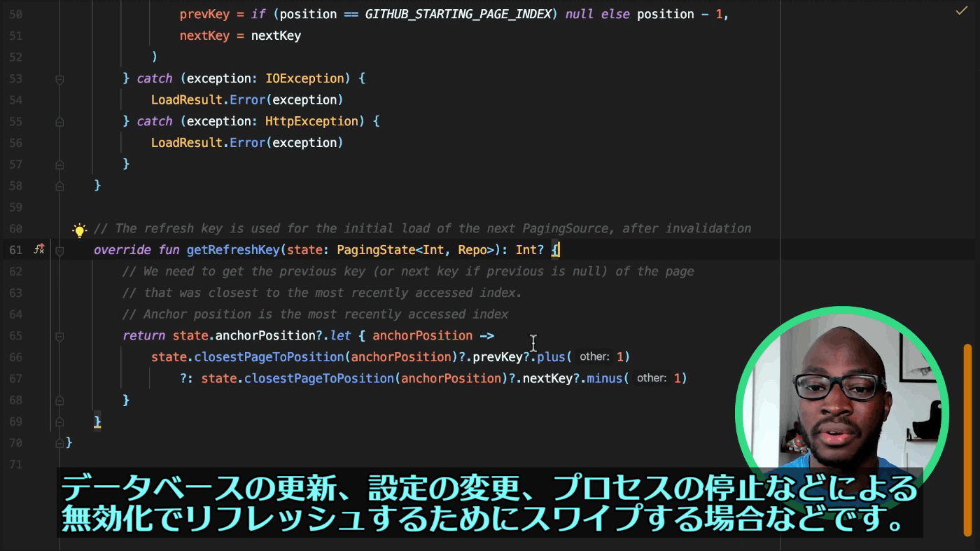
Task: Collapse the HttpException catch block on line 55
Action: 59,122
